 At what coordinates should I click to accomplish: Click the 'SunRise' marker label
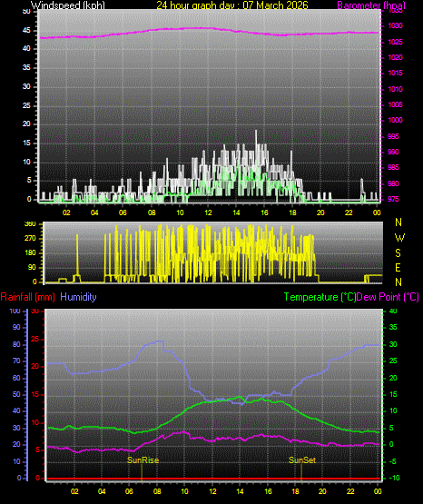(x=143, y=460)
